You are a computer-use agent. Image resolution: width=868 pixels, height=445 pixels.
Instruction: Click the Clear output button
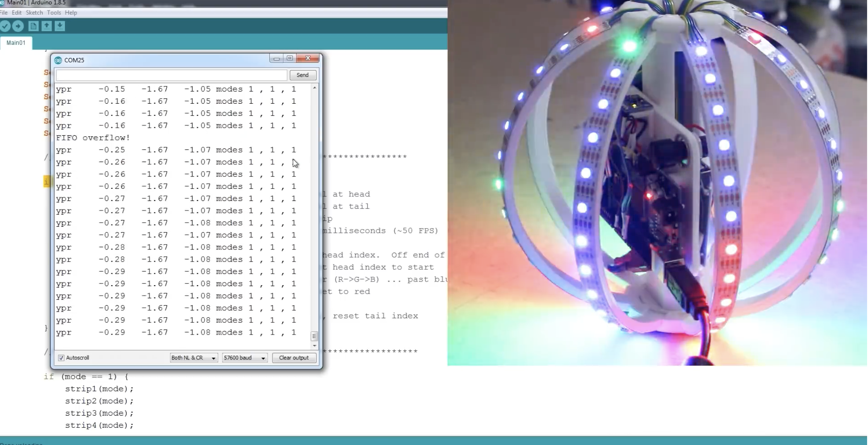coord(293,358)
